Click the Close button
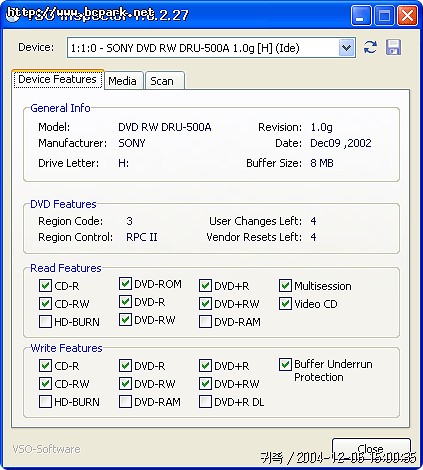The width and height of the screenshot is (423, 470). tap(371, 449)
